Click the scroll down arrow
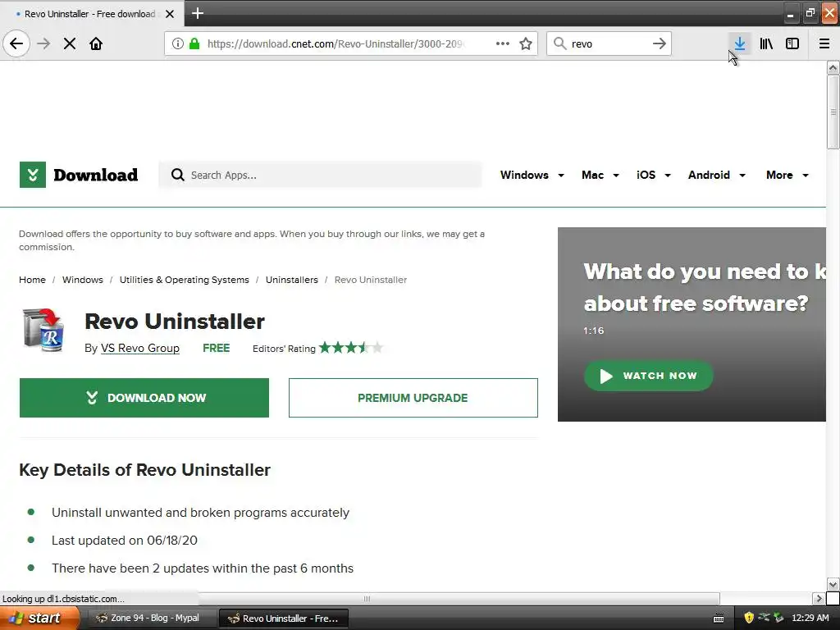 click(833, 584)
